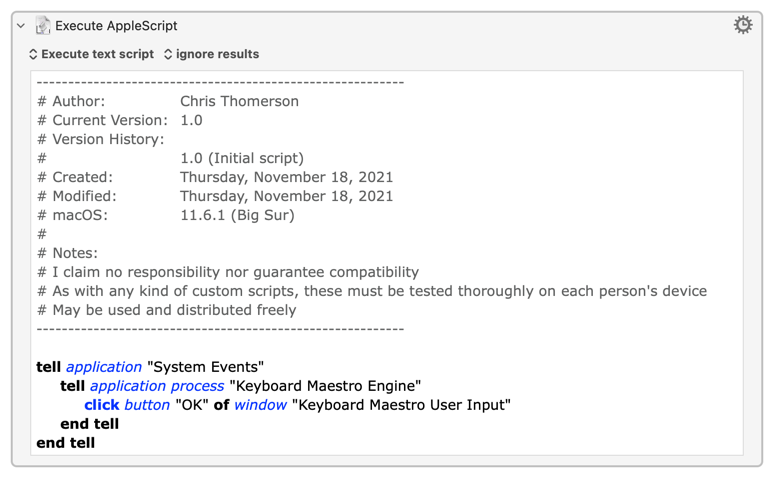
Task: Click the AppleScript document icon
Action: click(42, 25)
